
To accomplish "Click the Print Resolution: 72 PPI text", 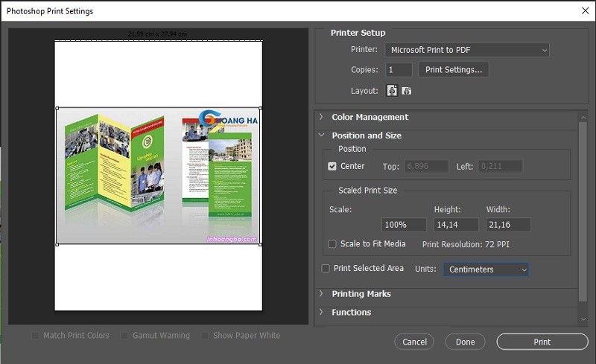I will (x=466, y=244).
